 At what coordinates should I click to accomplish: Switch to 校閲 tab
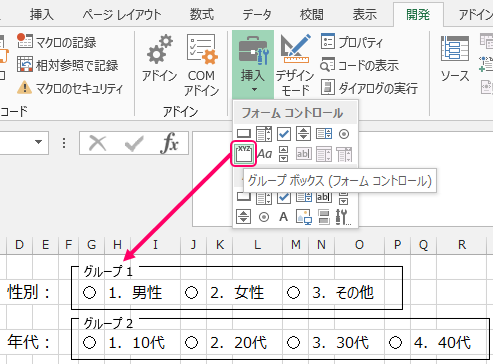(311, 15)
